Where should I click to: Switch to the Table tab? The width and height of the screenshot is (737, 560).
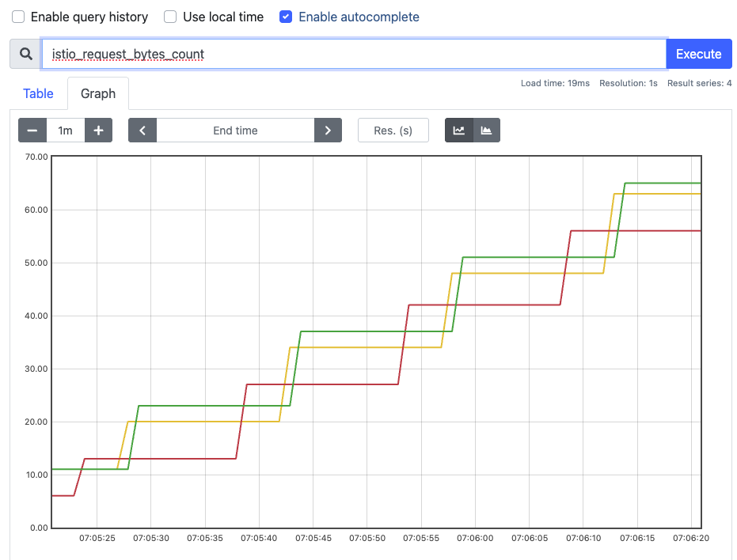[38, 93]
